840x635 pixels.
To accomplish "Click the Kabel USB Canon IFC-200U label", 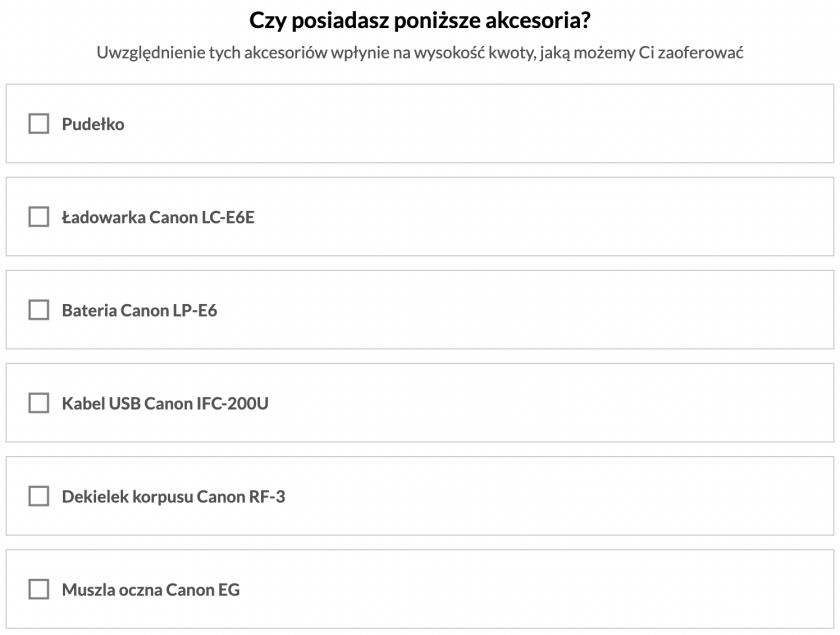I will point(166,404).
